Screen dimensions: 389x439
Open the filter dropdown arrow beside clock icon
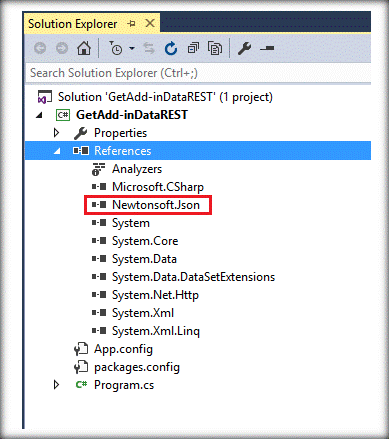point(132,49)
